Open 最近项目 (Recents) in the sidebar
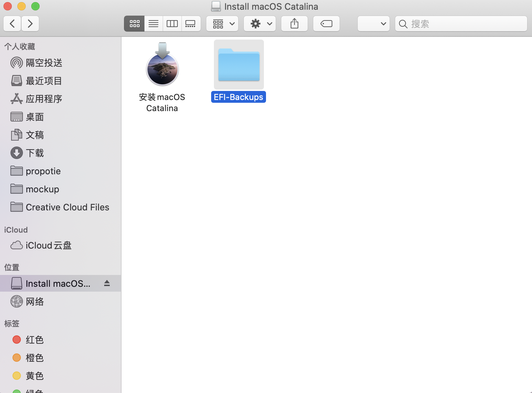This screenshot has height=393, width=532. pyautogui.click(x=61, y=81)
